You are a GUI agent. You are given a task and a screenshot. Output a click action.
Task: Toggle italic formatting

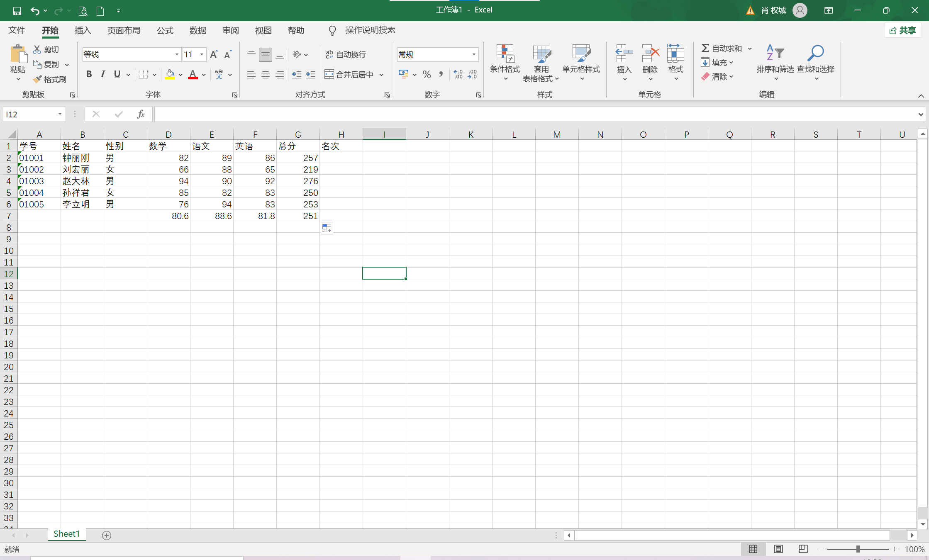pos(102,74)
